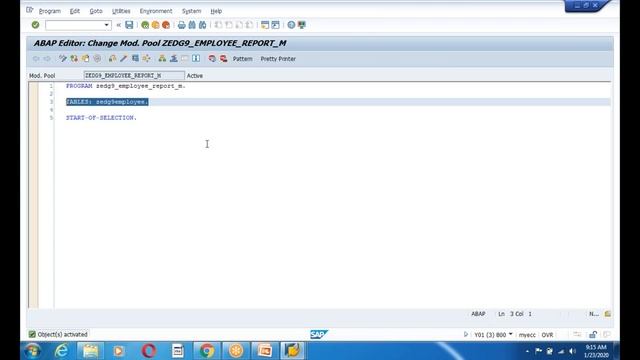
Task: Click the ABAP label in editor status bar
Action: click(478, 314)
